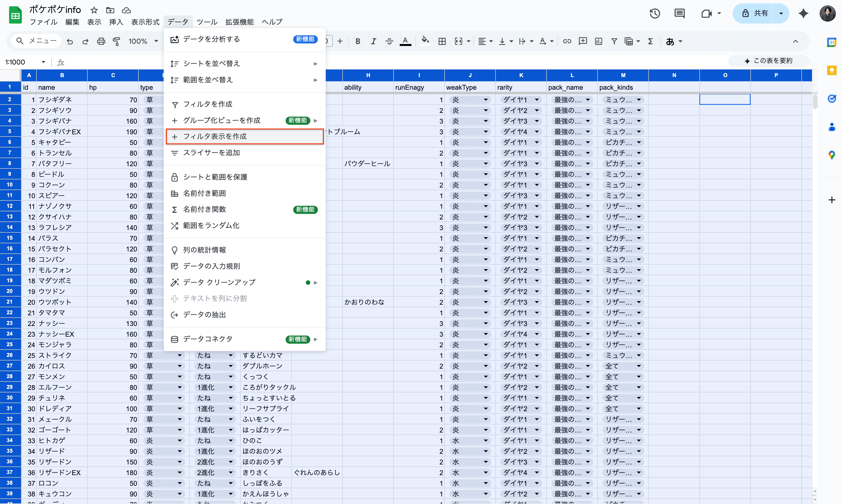
Task: Open the text color picker
Action: (405, 41)
